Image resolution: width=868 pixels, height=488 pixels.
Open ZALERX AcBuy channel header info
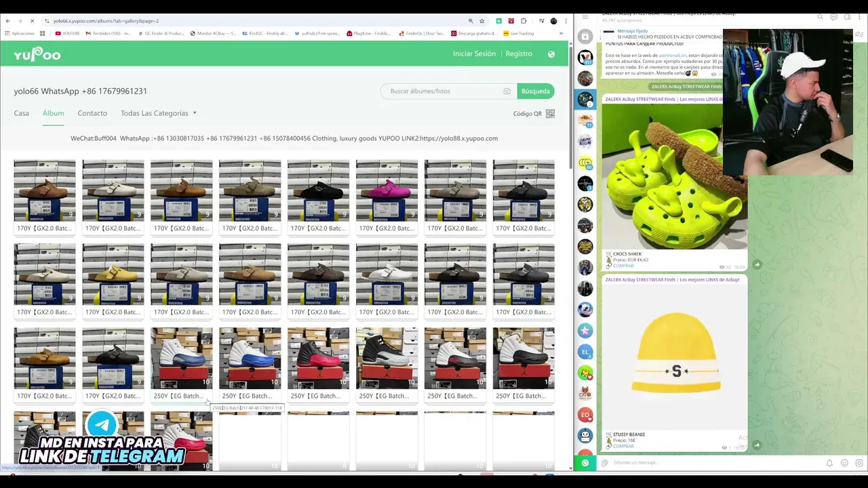point(668,16)
